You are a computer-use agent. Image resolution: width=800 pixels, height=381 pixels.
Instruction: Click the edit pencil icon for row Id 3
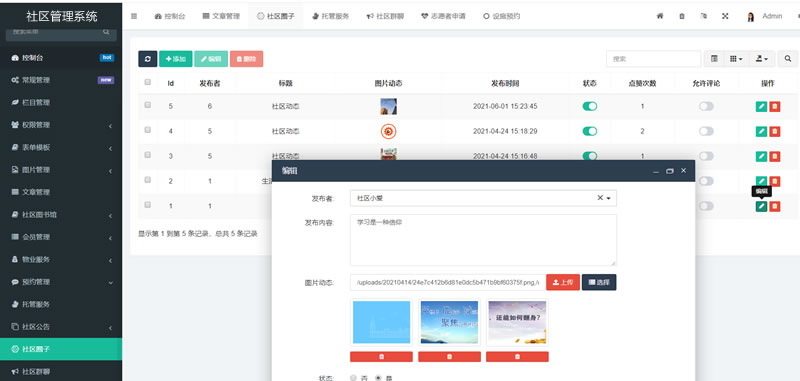[x=761, y=156]
